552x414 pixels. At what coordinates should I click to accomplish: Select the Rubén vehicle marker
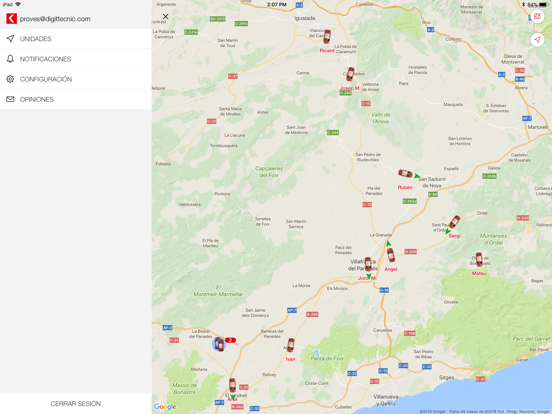pos(405,174)
